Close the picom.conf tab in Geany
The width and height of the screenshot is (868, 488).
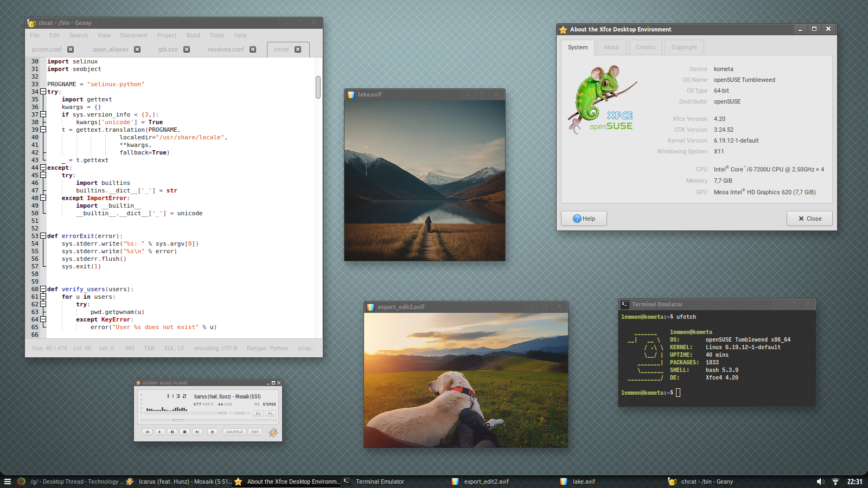click(x=71, y=49)
